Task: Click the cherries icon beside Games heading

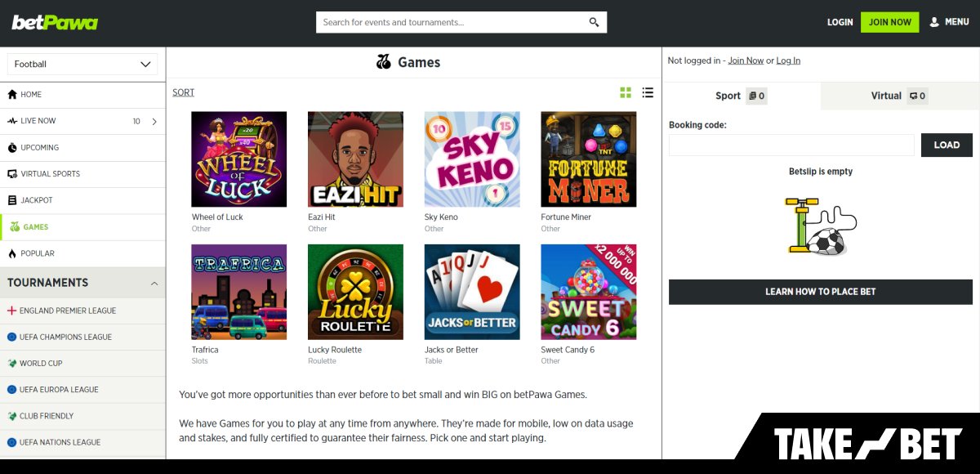Action: pyautogui.click(x=384, y=62)
